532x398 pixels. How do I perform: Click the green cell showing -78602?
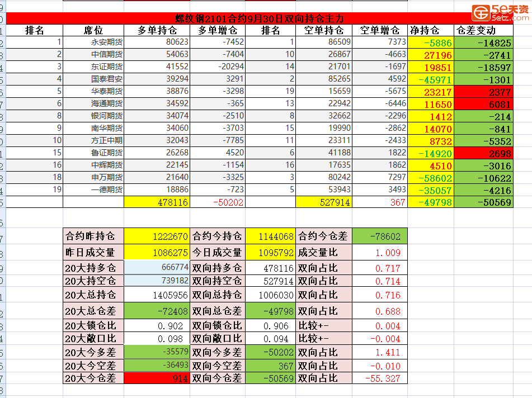click(380, 236)
